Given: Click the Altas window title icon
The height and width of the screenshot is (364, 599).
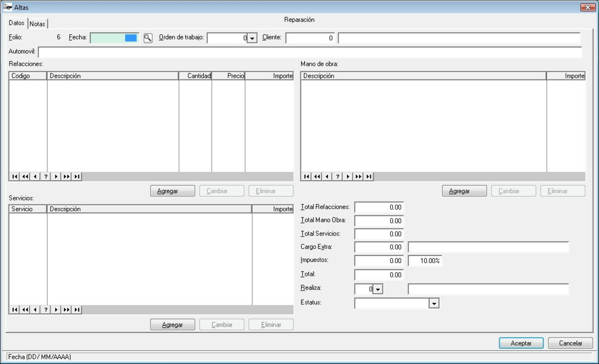Looking at the screenshot, I should click(x=8, y=7).
